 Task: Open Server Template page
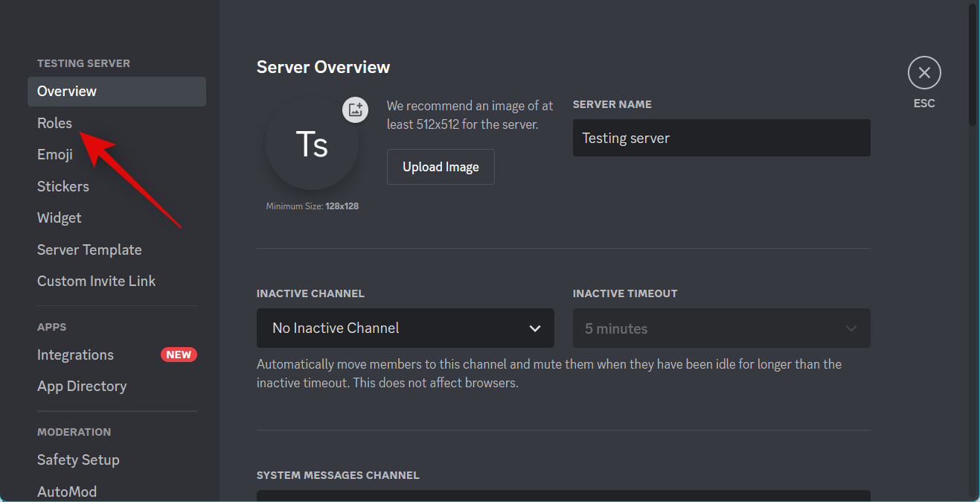[x=89, y=250]
